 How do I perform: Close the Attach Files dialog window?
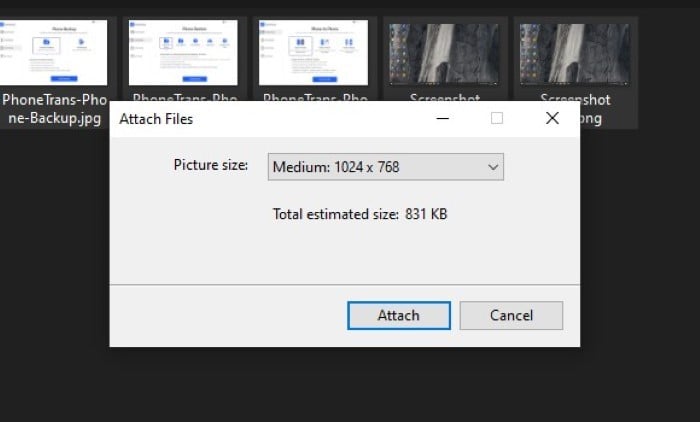(552, 118)
